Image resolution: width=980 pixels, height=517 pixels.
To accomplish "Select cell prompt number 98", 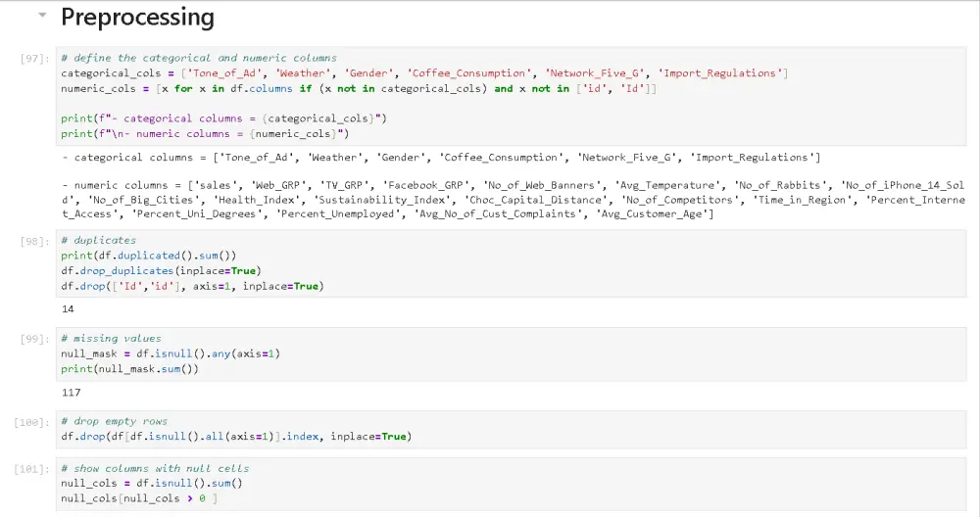I will point(34,241).
